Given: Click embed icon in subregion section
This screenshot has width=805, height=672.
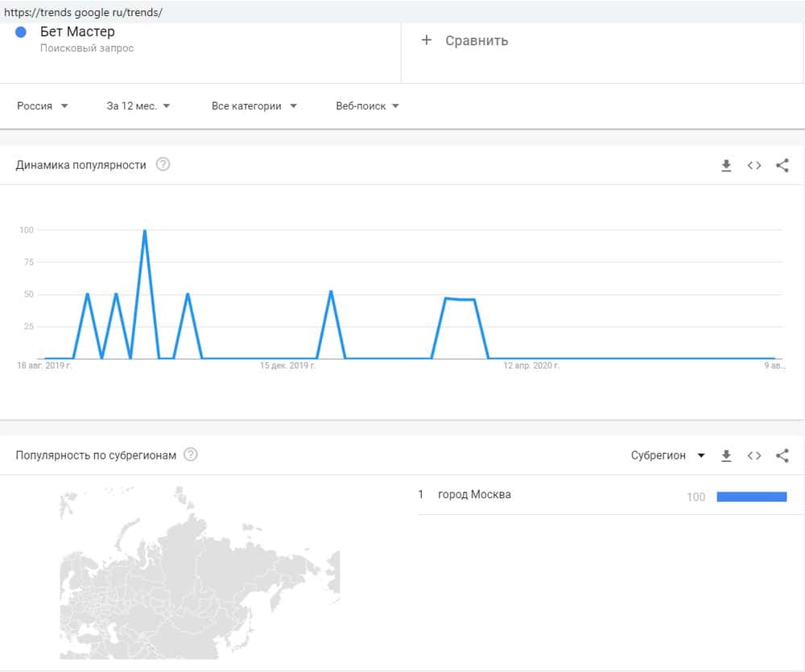Looking at the screenshot, I should (754, 456).
